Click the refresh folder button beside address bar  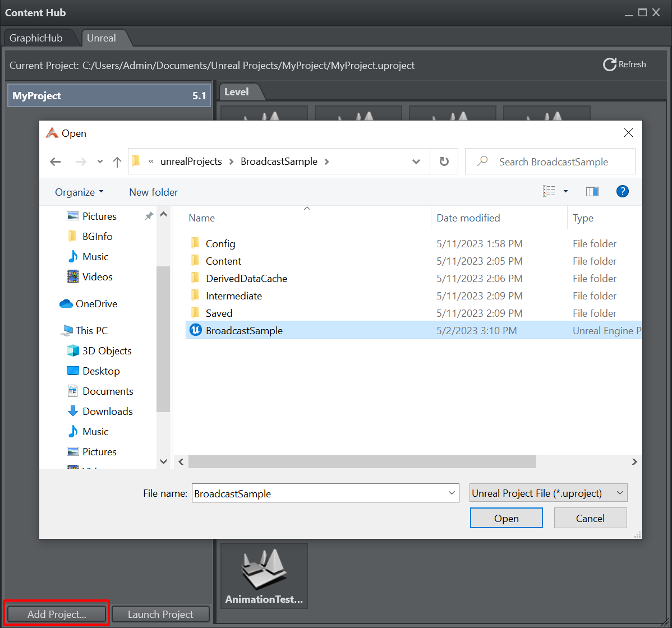coord(444,161)
